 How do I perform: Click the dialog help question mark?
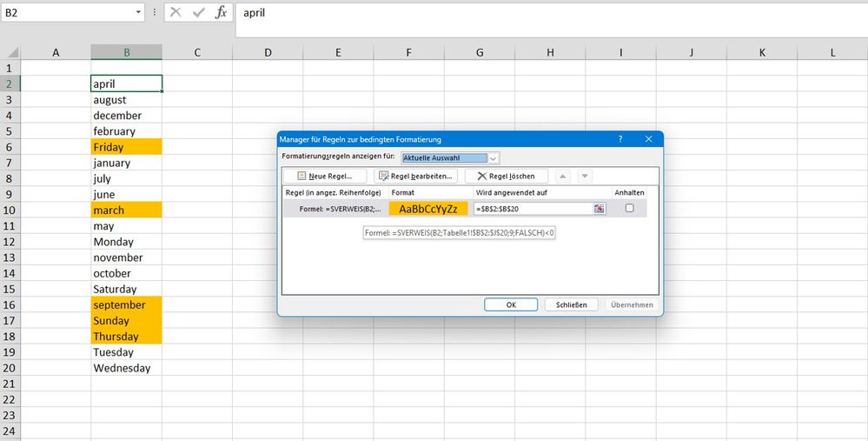tap(620, 139)
